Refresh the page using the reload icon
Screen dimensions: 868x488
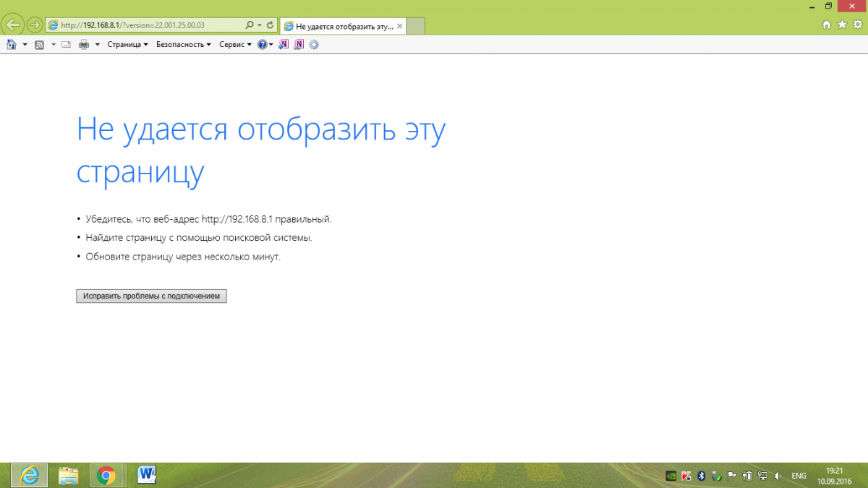[271, 25]
